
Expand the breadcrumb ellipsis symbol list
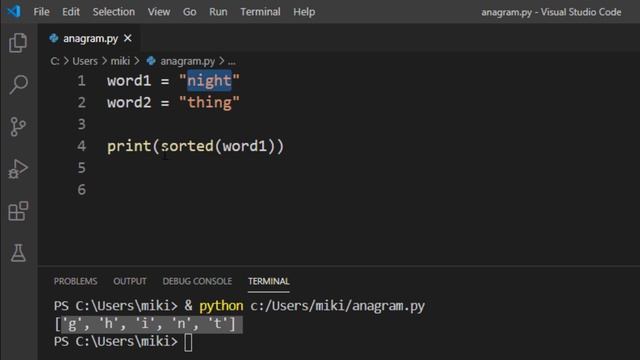tap(231, 61)
